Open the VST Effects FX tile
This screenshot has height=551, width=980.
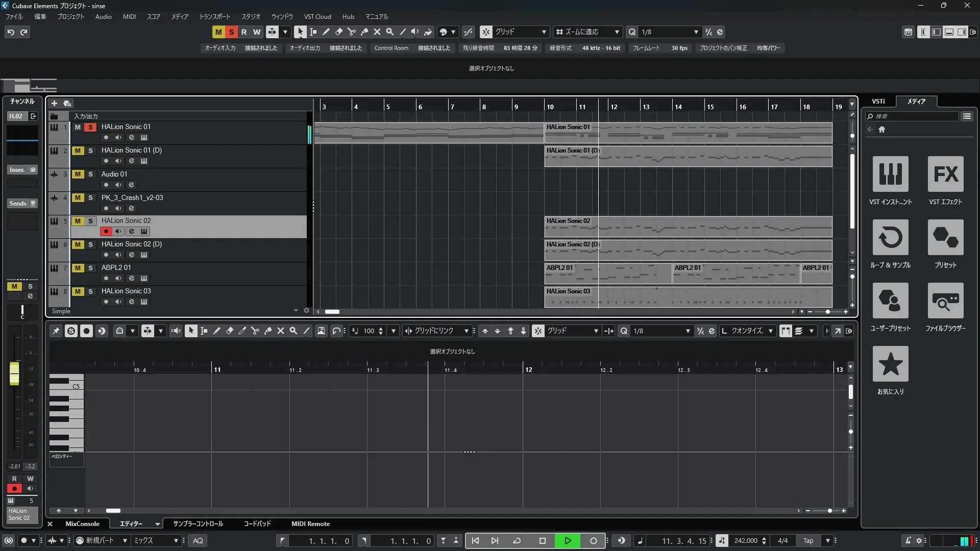click(945, 174)
